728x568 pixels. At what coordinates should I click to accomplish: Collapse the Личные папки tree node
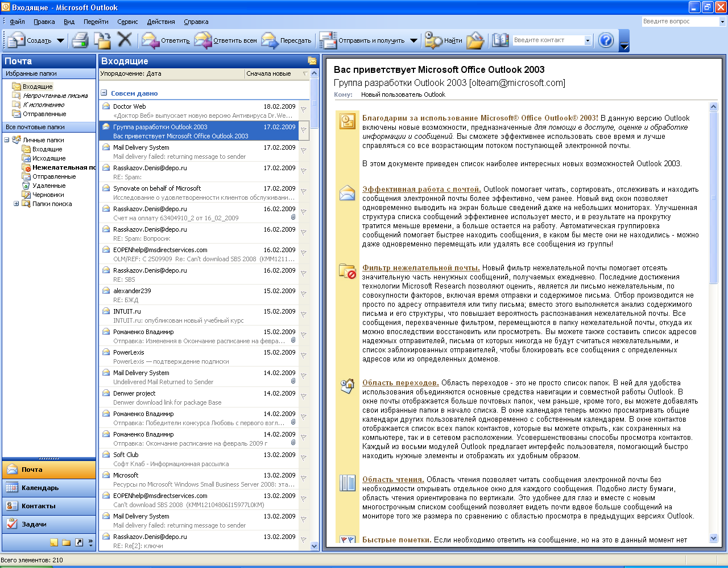click(x=7, y=139)
